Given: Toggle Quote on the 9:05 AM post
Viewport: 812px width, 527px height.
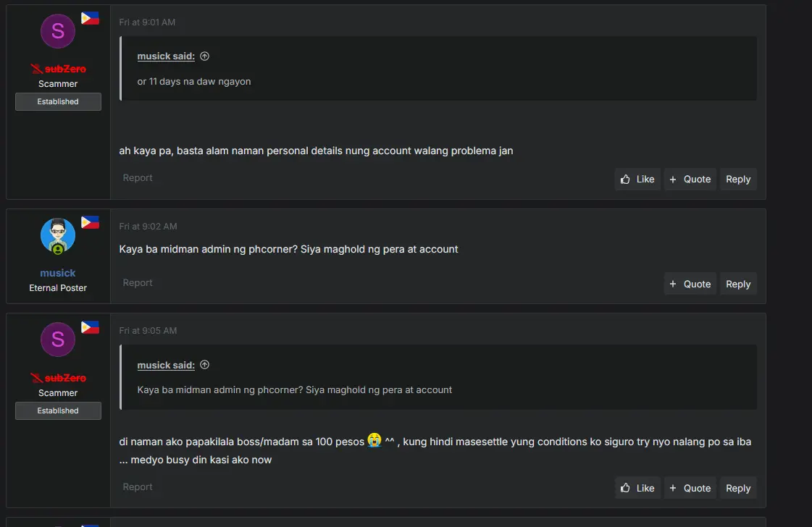Looking at the screenshot, I should (690, 488).
